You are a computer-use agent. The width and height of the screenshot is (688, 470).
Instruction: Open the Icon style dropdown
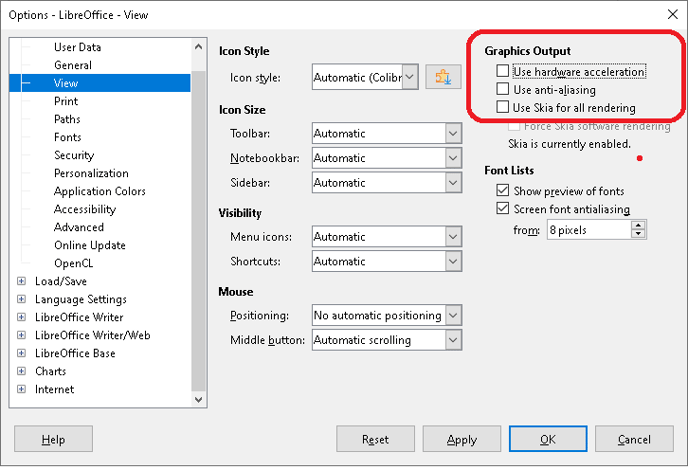tap(366, 77)
